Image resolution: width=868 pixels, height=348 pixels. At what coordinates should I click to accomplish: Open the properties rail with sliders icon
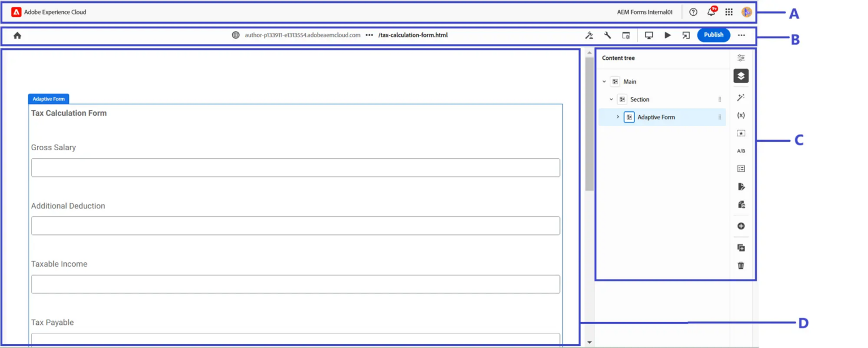tap(741, 57)
